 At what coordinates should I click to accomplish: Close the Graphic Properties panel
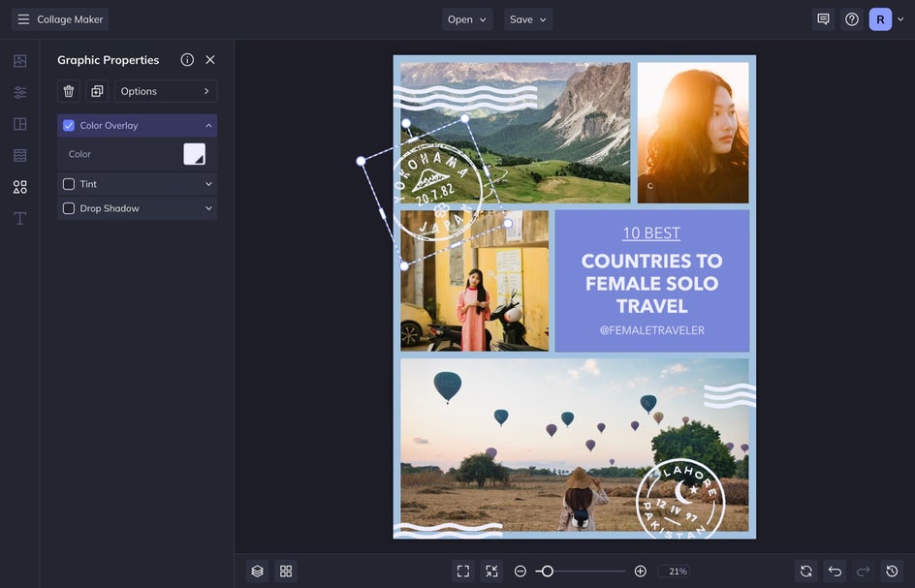(x=210, y=60)
